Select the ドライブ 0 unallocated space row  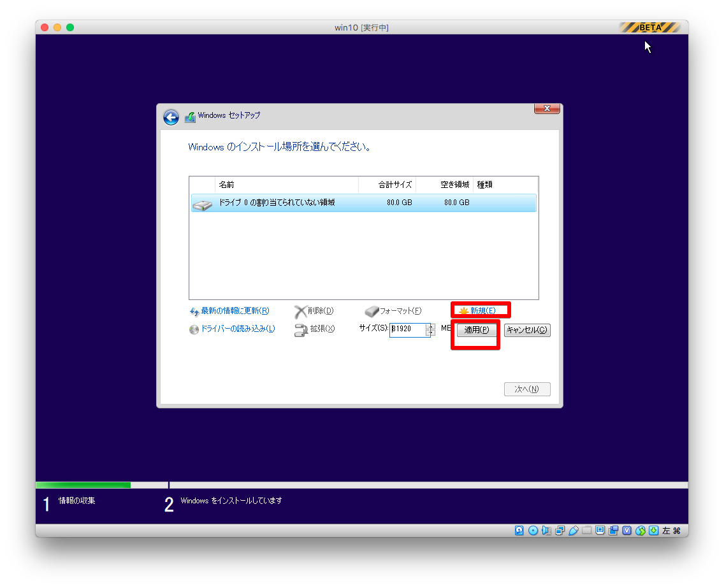(x=364, y=203)
